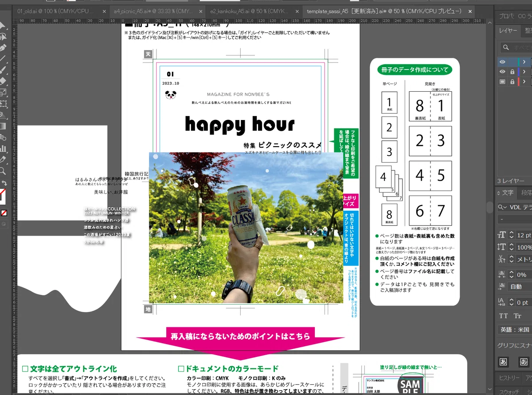Switch to the 01_old.ai document tab
This screenshot has width=532, height=395.
pyautogui.click(x=56, y=11)
